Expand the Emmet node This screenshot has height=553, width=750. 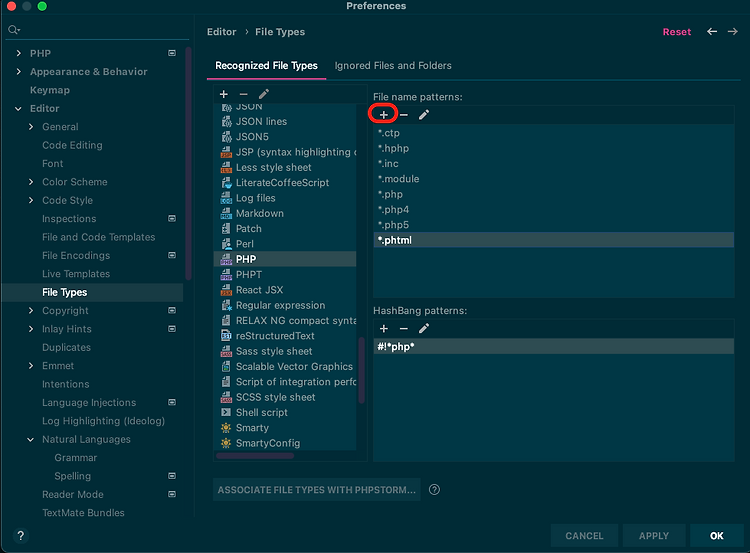pyautogui.click(x=31, y=366)
